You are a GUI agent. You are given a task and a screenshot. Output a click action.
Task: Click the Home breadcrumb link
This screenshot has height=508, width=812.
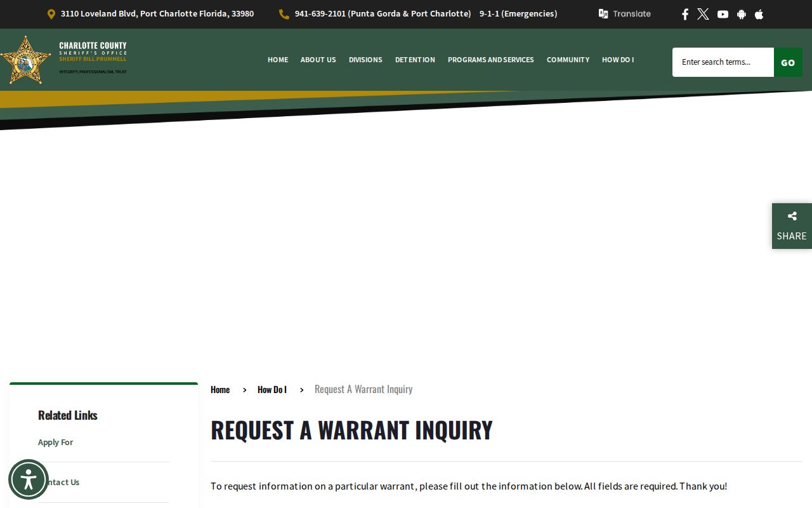click(x=220, y=389)
